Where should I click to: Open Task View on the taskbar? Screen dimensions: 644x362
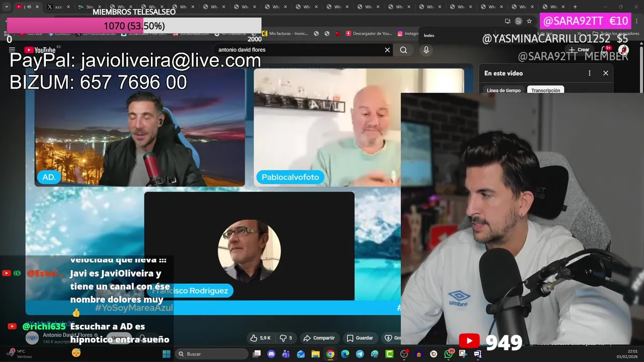[x=257, y=354]
